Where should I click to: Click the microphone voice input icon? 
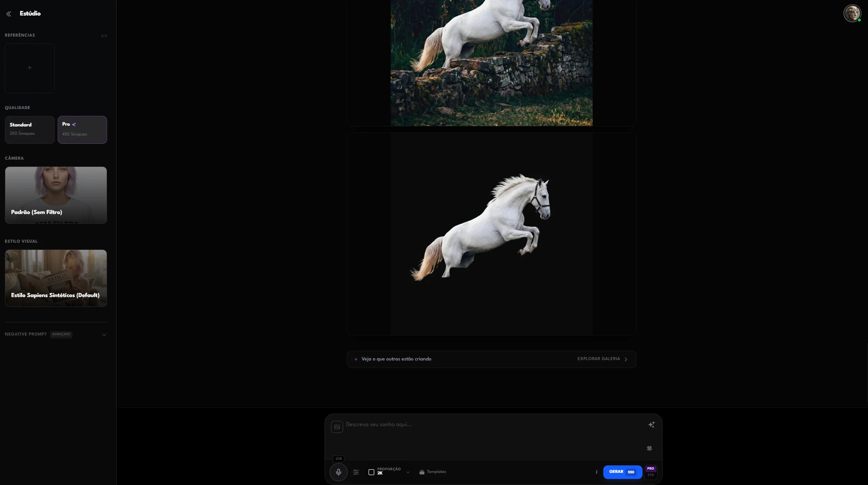click(x=338, y=472)
